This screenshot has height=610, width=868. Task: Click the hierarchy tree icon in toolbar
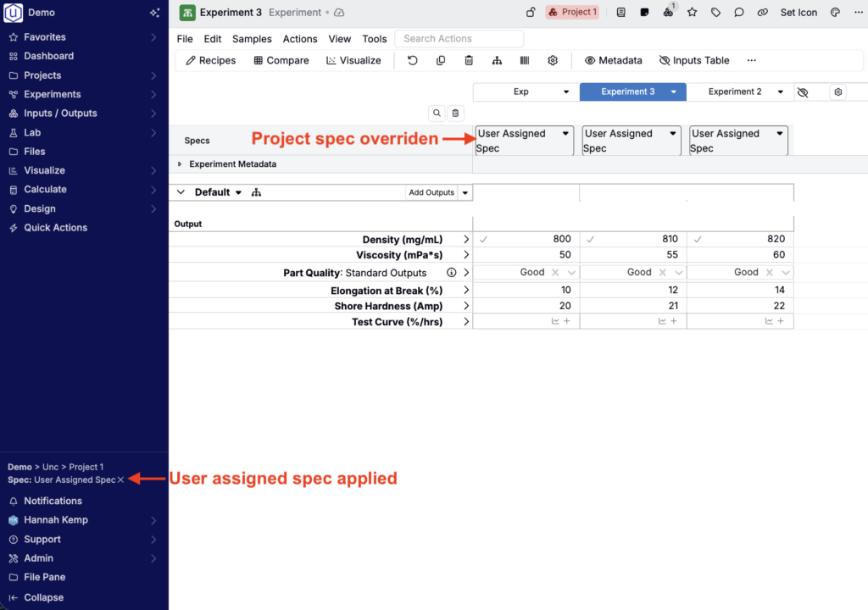[497, 61]
